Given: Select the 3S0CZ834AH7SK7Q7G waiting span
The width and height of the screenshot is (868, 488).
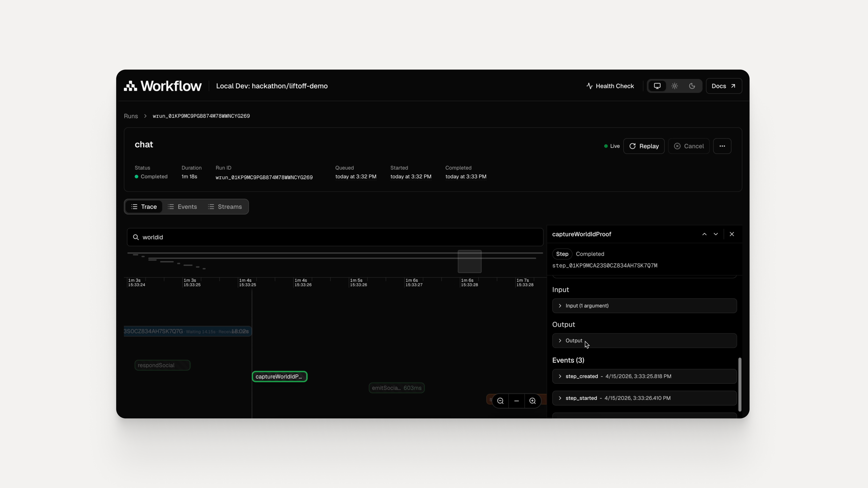Looking at the screenshot, I should coord(187,331).
